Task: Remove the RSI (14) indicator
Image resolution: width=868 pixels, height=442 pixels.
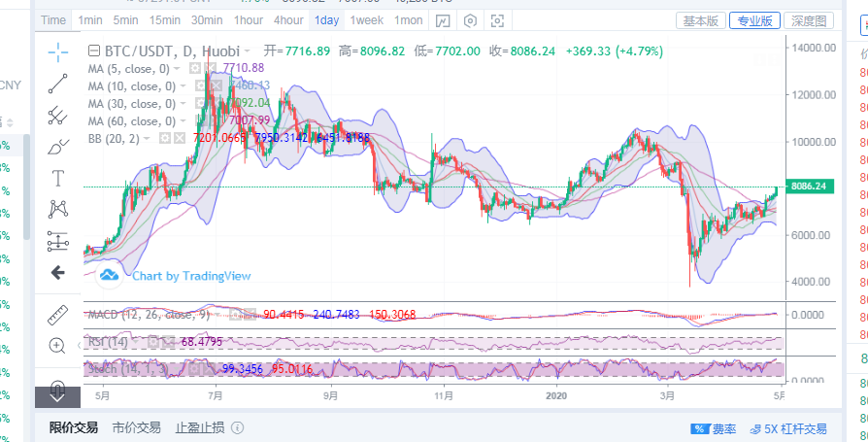Action: [168, 342]
